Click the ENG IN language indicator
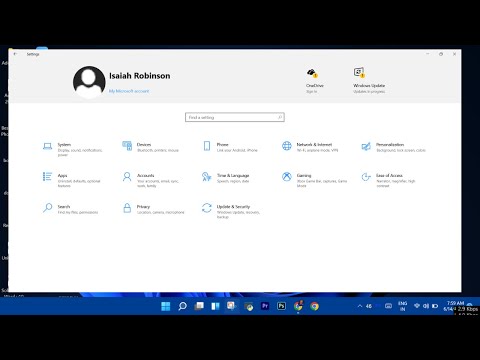The width and height of the screenshot is (480, 360). click(402, 306)
